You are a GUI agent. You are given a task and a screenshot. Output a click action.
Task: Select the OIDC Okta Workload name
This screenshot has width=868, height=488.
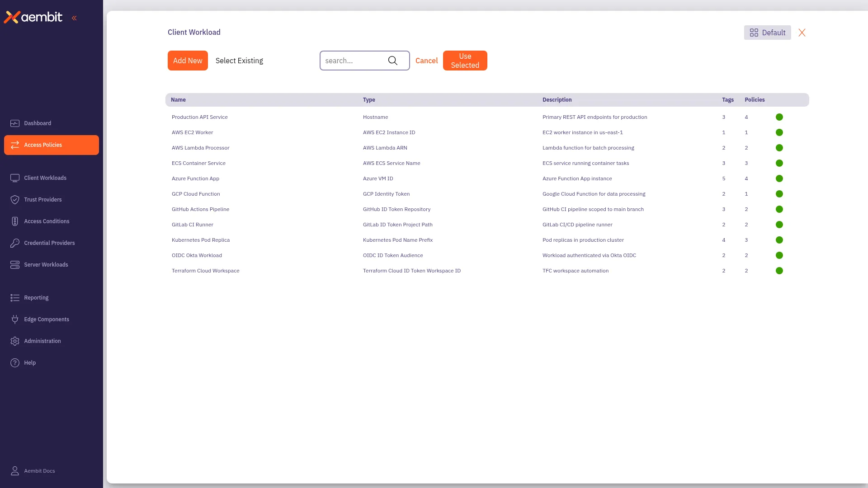tap(197, 255)
